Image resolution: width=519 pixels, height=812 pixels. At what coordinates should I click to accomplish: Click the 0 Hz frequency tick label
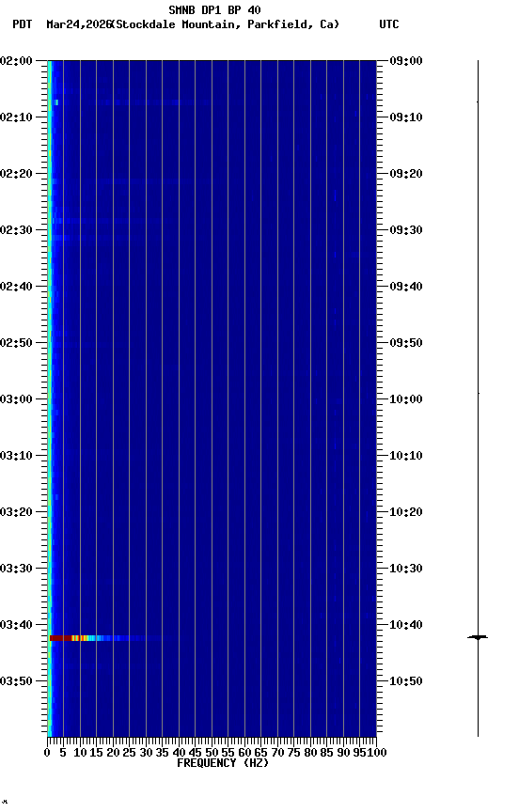(x=48, y=753)
